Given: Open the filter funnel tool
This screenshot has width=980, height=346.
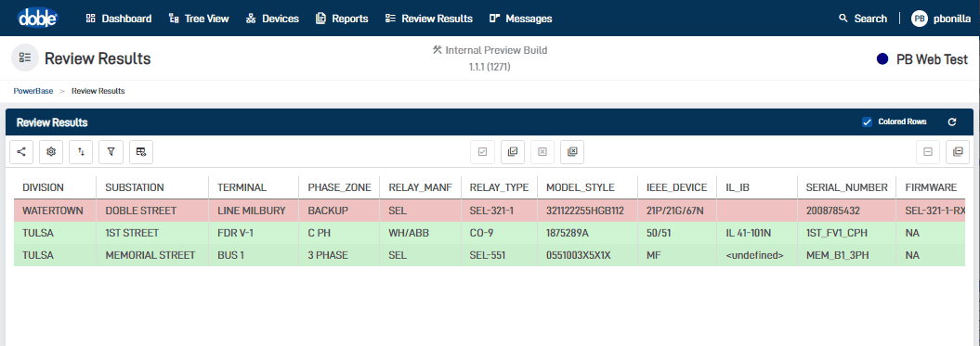Looking at the screenshot, I should (111, 152).
